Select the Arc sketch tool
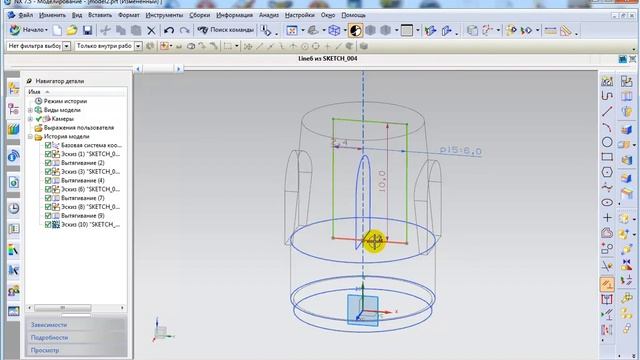Image resolution: width=640 pixels, height=360 pixels. tap(607, 127)
